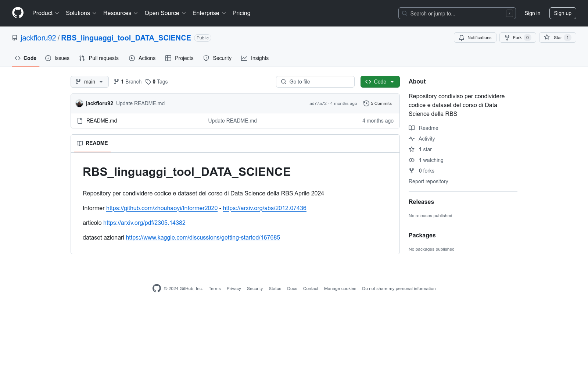Click the Notifications button
588x368 pixels.
[x=475, y=38]
